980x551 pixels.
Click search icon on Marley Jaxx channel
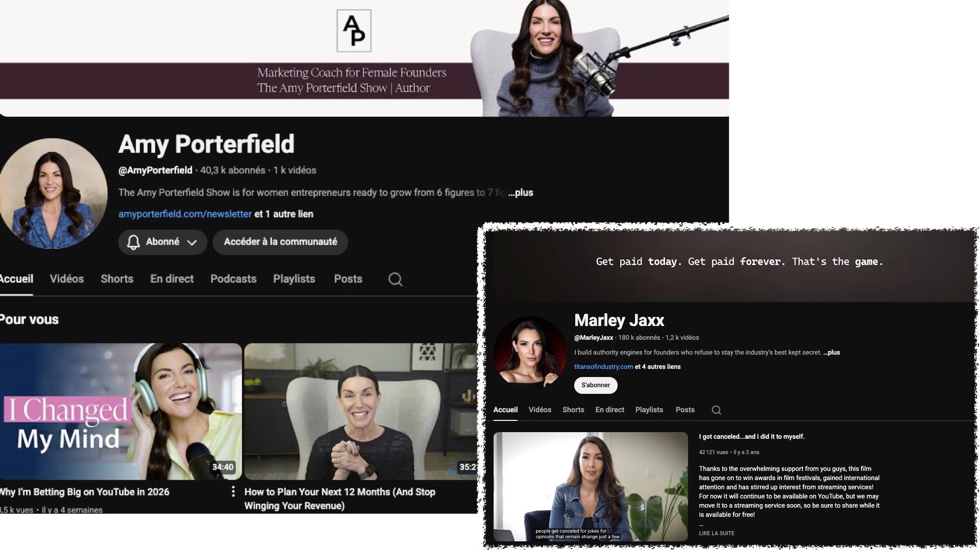(x=716, y=410)
